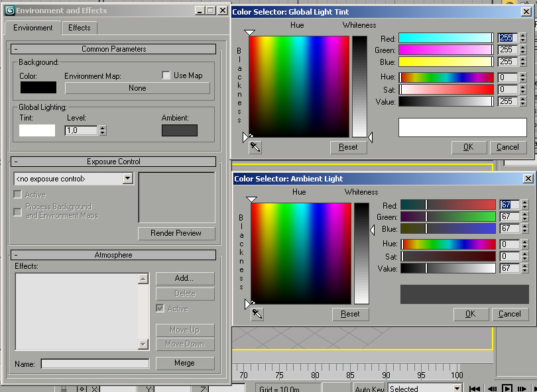Enable the Use Map checkbox

166,75
